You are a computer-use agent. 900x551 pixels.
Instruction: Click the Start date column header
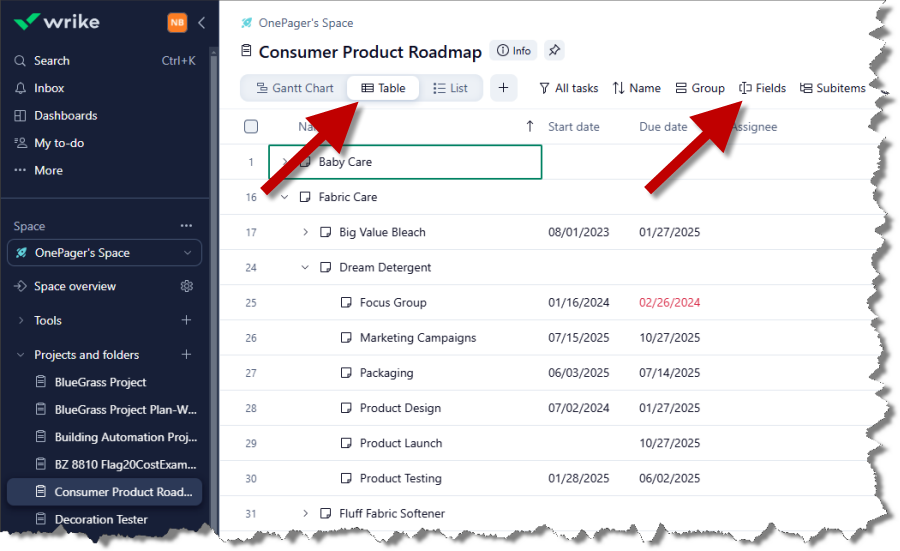coord(573,127)
